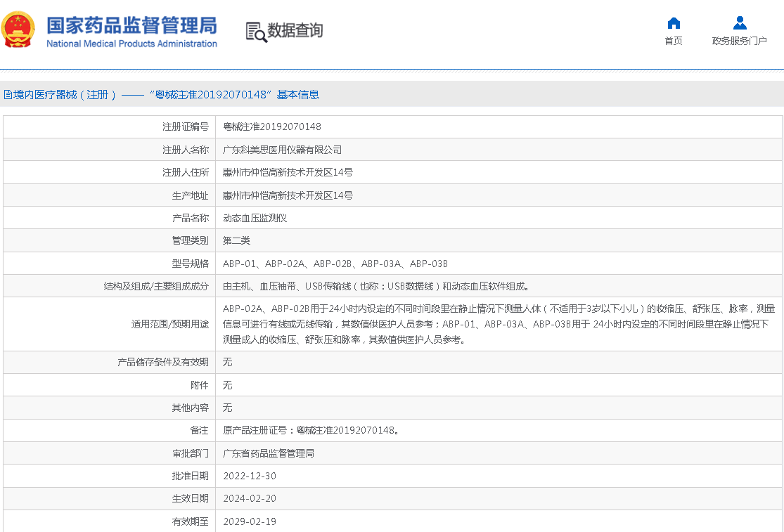Click the 国家药品监督管理局 title text
Image resolution: width=784 pixels, height=532 pixels.
pyautogui.click(x=131, y=25)
